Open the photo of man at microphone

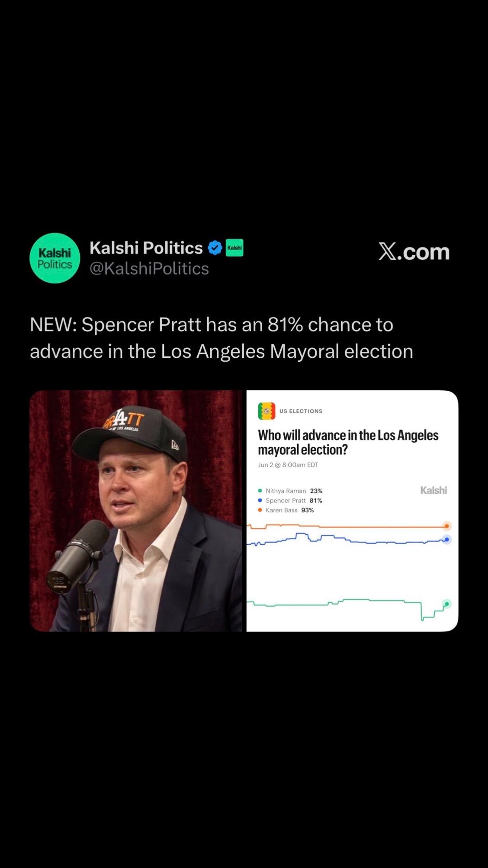[136, 511]
